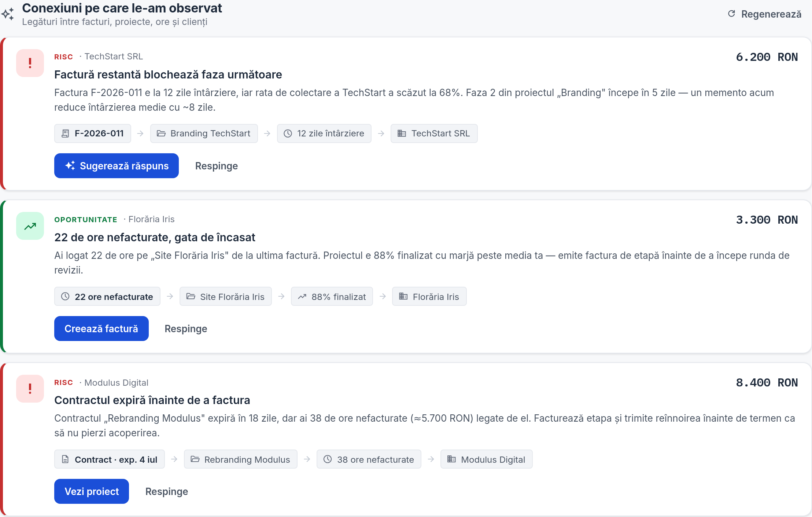
Task: Click Vezi proiect button
Action: (92, 491)
